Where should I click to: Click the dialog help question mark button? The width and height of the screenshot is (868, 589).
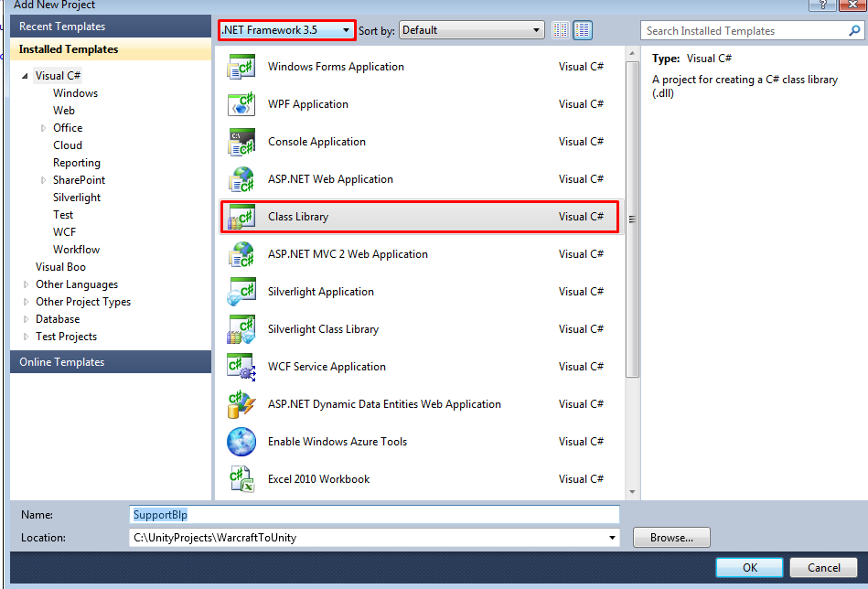(822, 5)
